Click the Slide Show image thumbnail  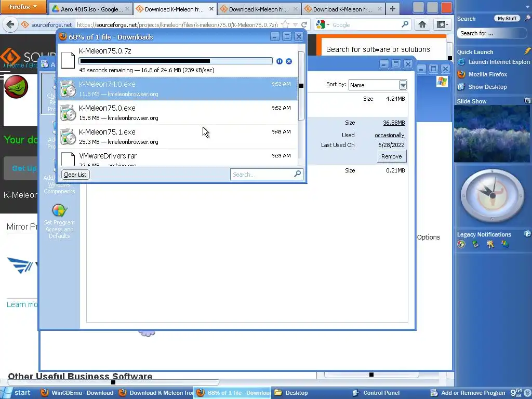(x=491, y=134)
